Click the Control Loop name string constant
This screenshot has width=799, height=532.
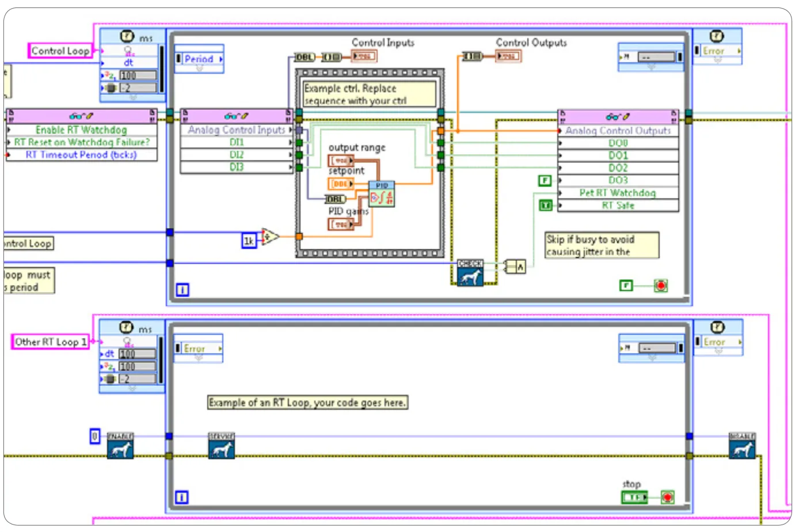tap(60, 51)
